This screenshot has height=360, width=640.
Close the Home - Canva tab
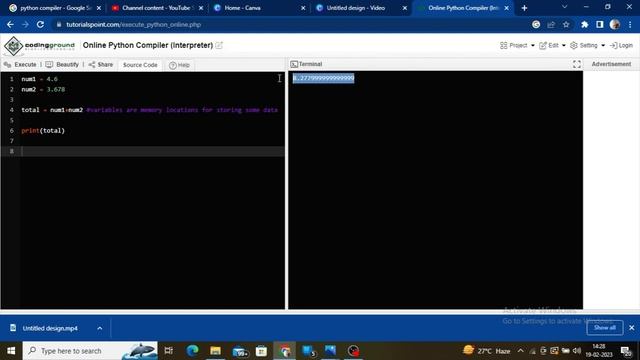click(303, 8)
